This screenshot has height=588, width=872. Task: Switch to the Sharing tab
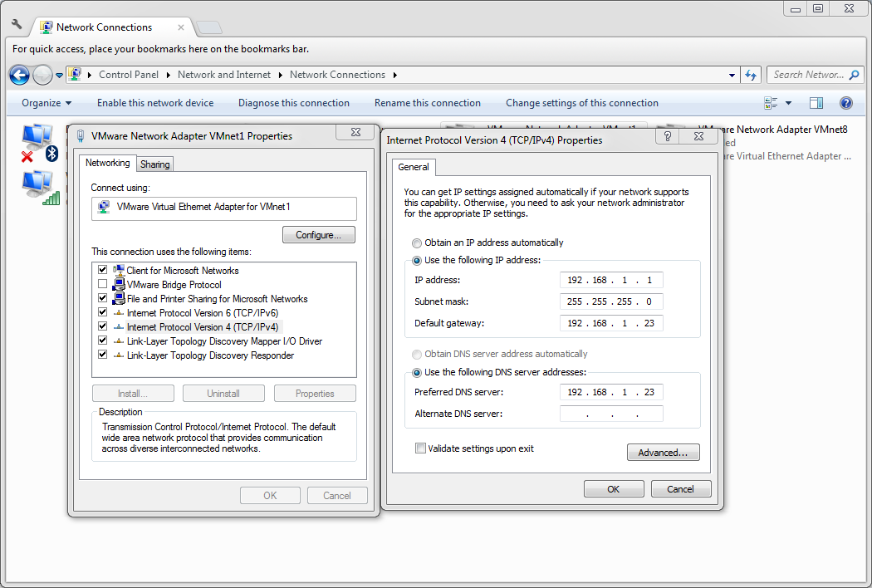[154, 164]
